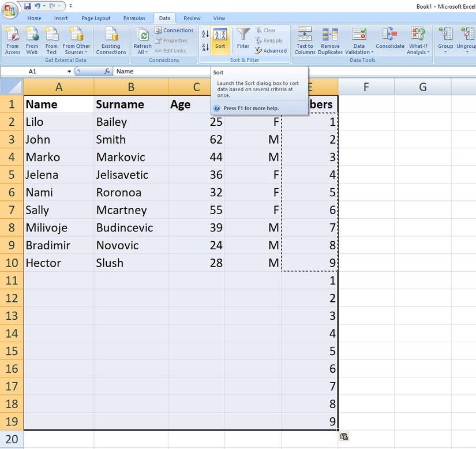Open workbook Connections
The width and height of the screenshot is (476, 449).
coord(174,31)
